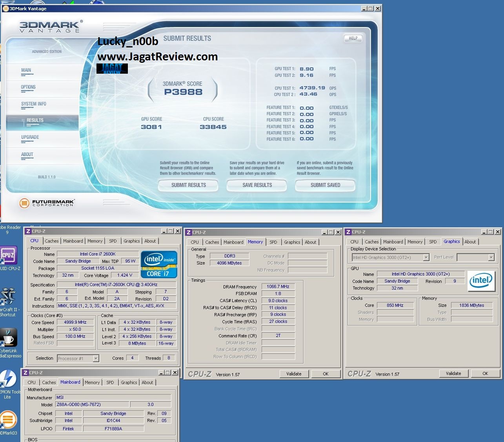Viewport: 504px width, 442px height.
Task: Switch to the Caches tab in the CPU window
Action: 51,241
